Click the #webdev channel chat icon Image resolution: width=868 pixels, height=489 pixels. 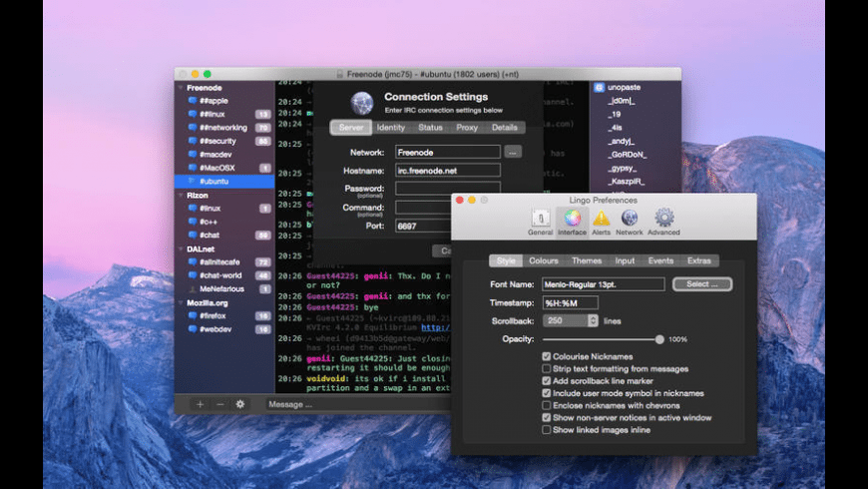pos(193,329)
